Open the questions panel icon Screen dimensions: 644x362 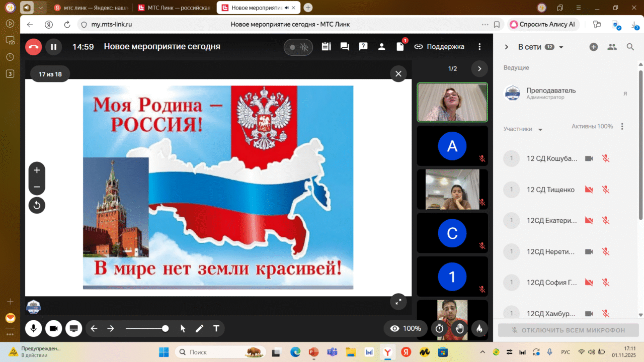point(363,47)
